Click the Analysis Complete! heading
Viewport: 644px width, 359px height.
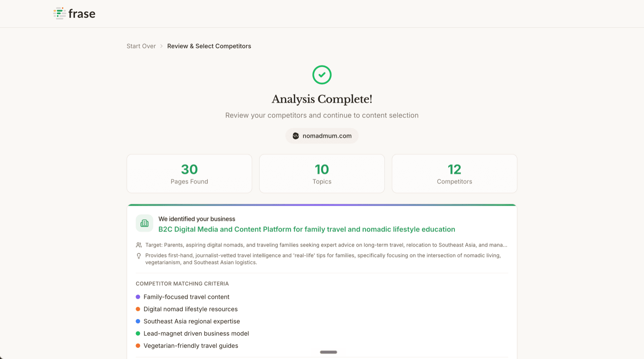point(322,99)
